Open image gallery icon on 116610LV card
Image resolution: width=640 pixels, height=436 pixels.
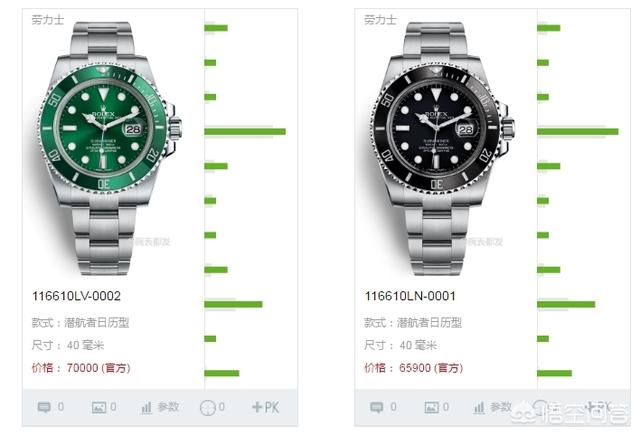[x=99, y=407]
